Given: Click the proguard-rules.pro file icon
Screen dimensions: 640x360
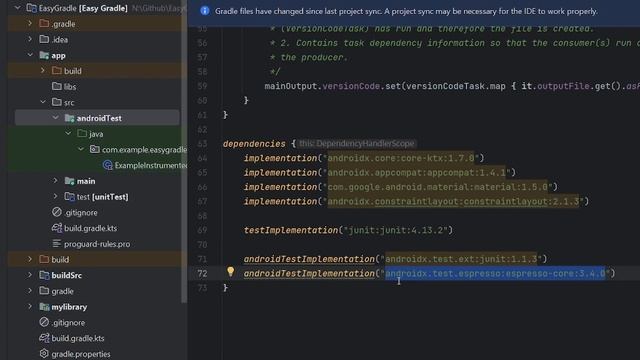Looking at the screenshot, I should (x=57, y=244).
